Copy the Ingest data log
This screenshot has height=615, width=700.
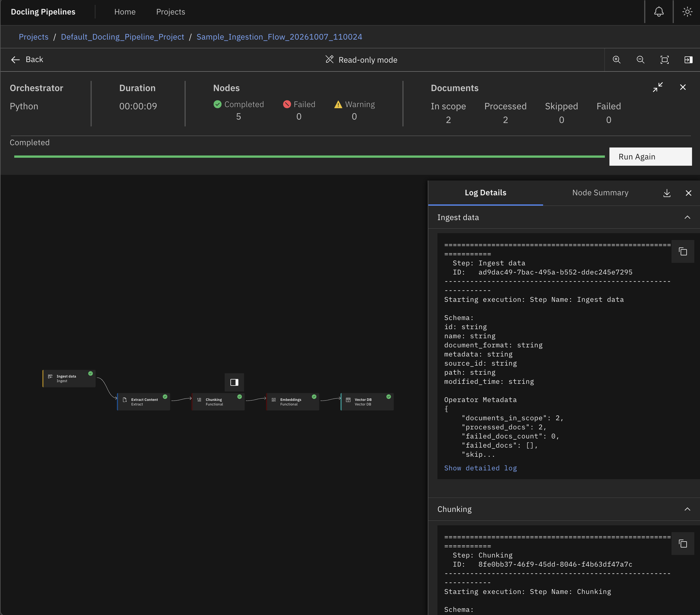[683, 252]
